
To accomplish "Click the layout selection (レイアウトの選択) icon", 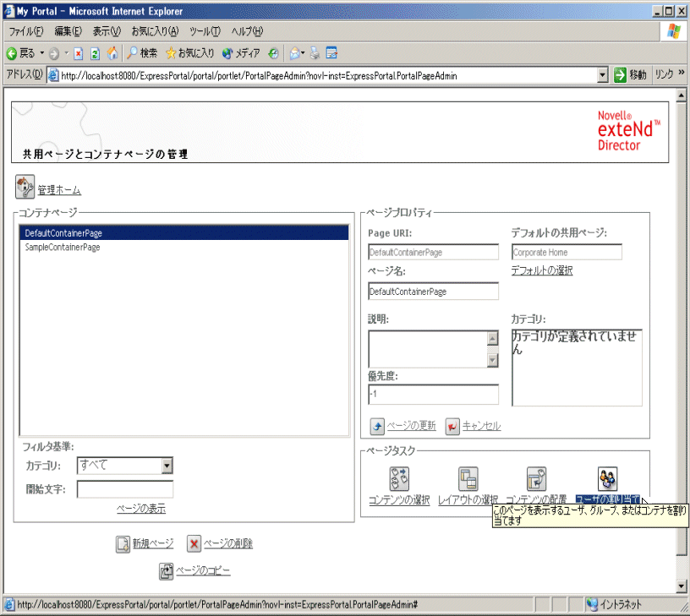I will click(x=468, y=479).
